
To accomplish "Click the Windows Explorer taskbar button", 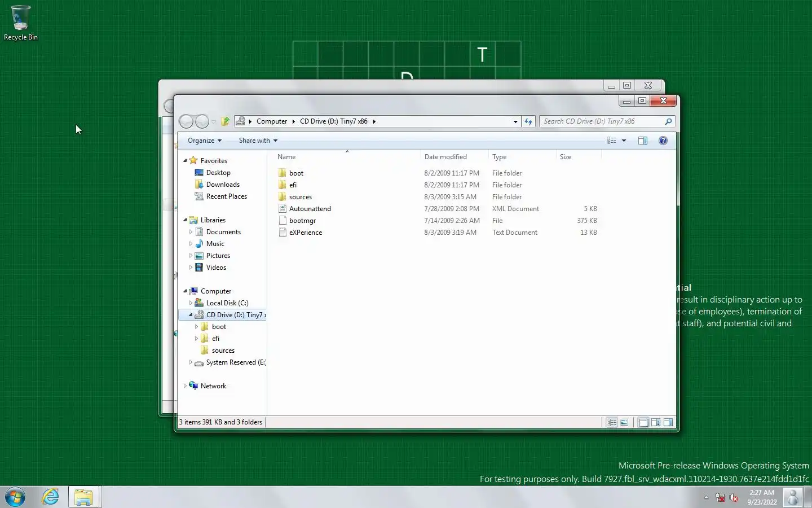I will [84, 497].
